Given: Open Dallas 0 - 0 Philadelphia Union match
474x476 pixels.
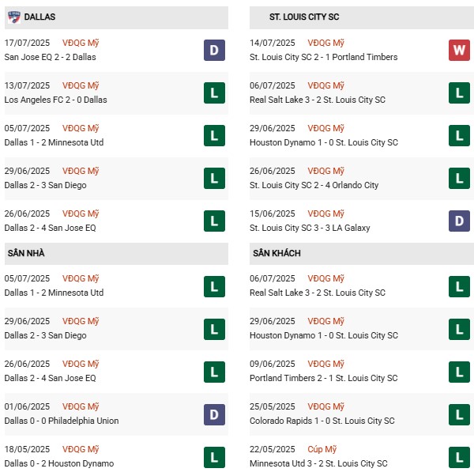Looking at the screenshot, I should click(62, 421).
